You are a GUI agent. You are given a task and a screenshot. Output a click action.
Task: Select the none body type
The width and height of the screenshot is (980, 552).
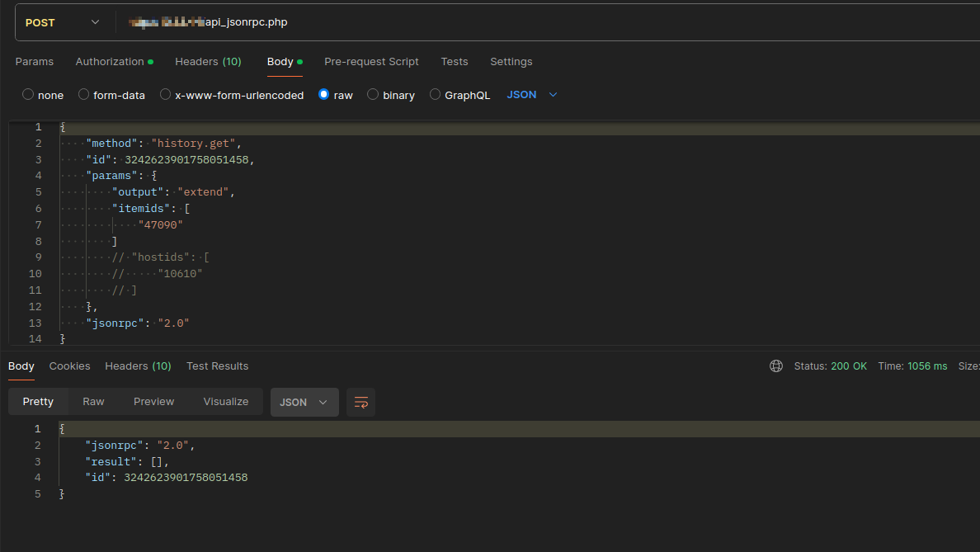coord(28,95)
